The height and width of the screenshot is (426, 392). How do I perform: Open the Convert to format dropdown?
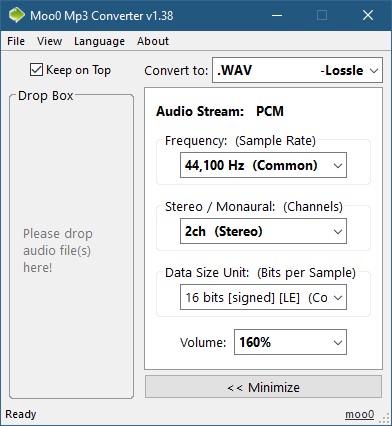click(297, 70)
